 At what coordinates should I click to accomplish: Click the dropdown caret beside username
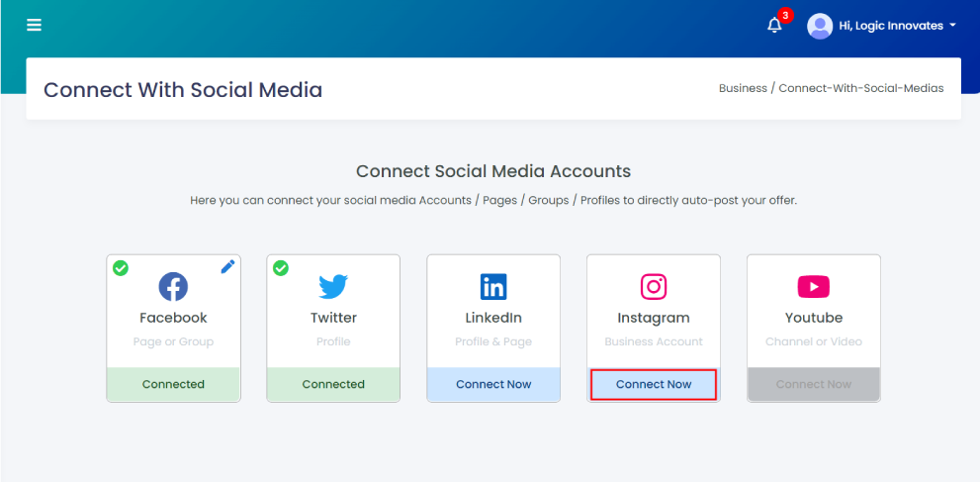point(952,26)
